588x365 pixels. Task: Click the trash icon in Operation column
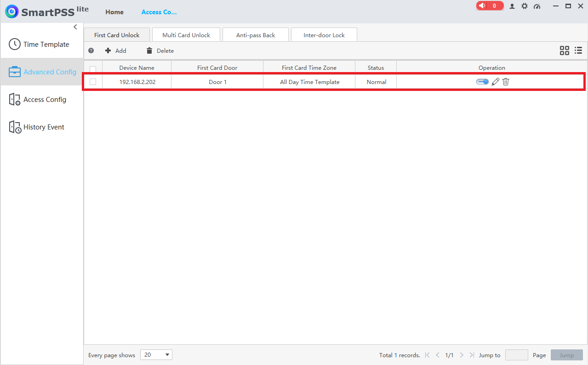(x=506, y=82)
